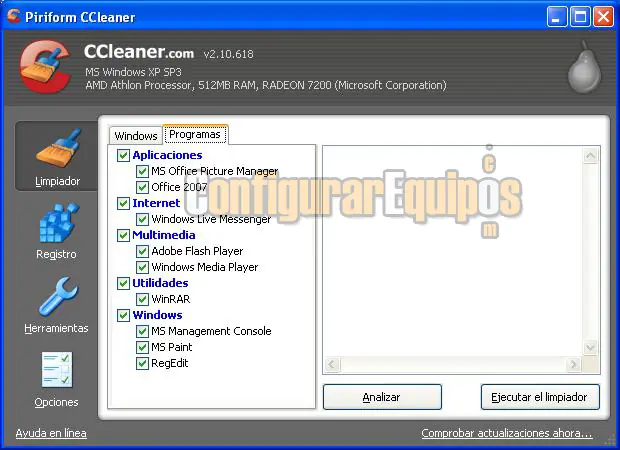Toggle the MS Paint checkbox
Viewport: 620px width, 450px height.
(x=142, y=347)
